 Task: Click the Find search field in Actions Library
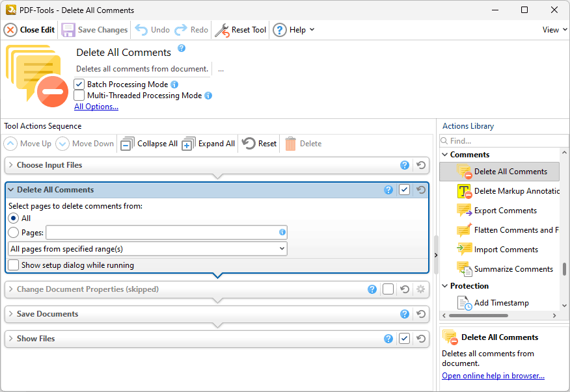[504, 141]
